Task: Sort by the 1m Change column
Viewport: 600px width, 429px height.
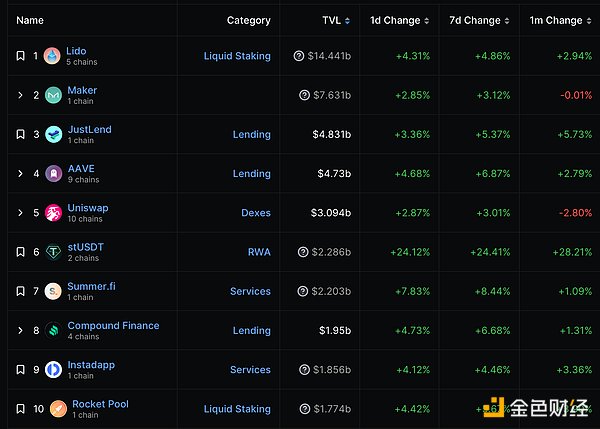Action: 555,20
